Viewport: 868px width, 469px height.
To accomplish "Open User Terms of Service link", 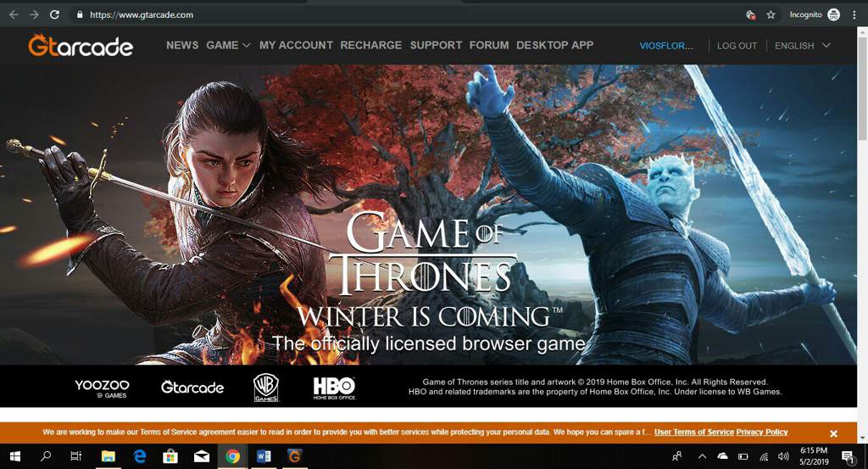I will coord(694,433).
